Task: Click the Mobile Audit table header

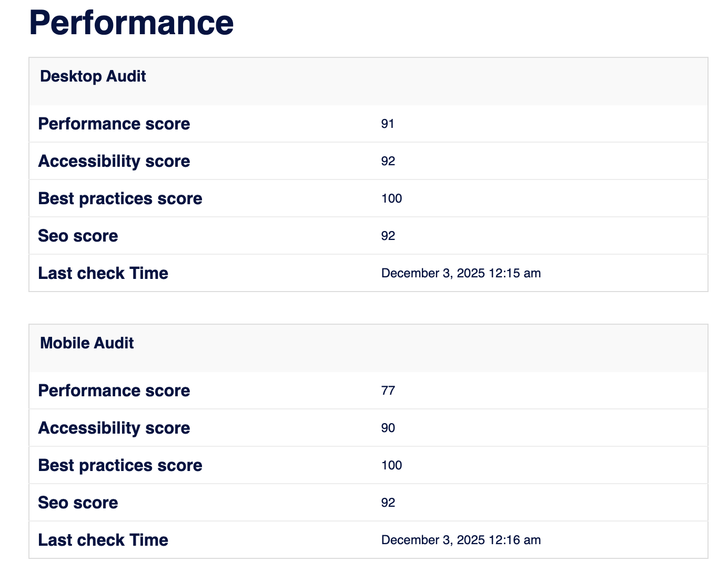Action: [87, 344]
